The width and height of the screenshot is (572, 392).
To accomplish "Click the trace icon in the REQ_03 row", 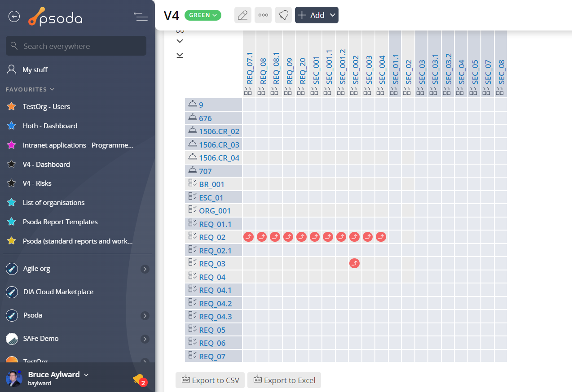I will point(355,263).
